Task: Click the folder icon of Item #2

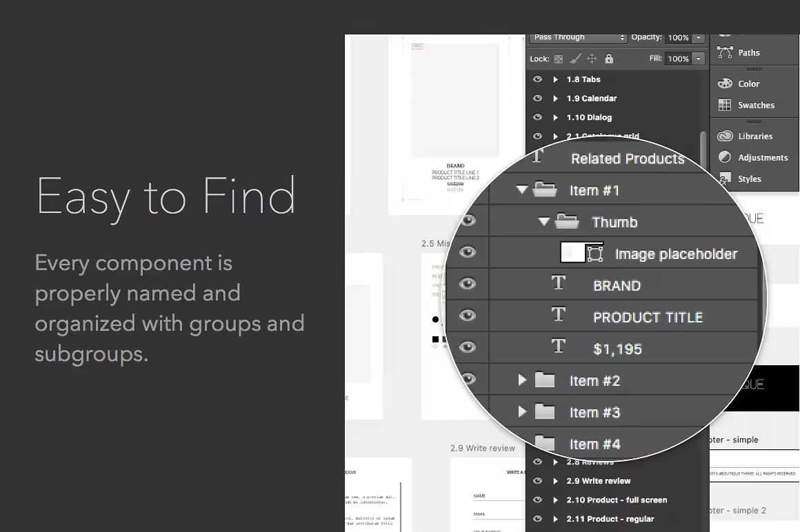Action: point(545,380)
